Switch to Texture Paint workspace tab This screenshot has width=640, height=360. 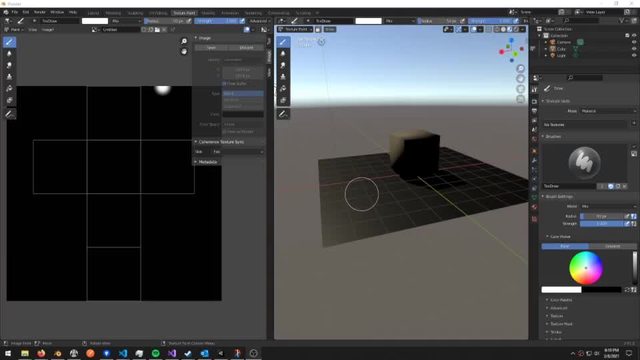point(184,13)
